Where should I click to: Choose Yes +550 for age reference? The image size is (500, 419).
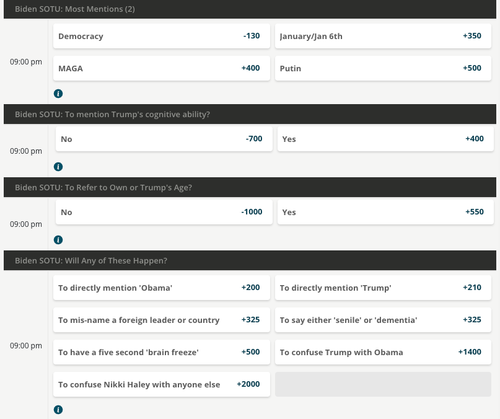385,212
